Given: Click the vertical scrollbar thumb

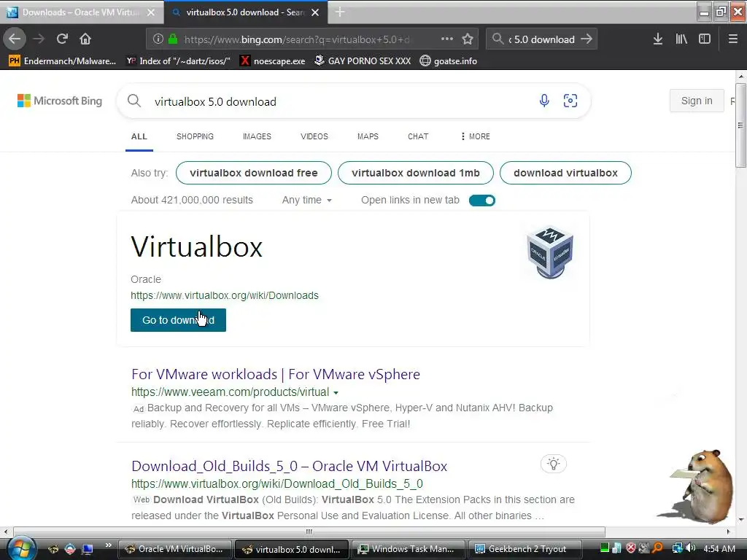Looking at the screenshot, I should point(740,125).
